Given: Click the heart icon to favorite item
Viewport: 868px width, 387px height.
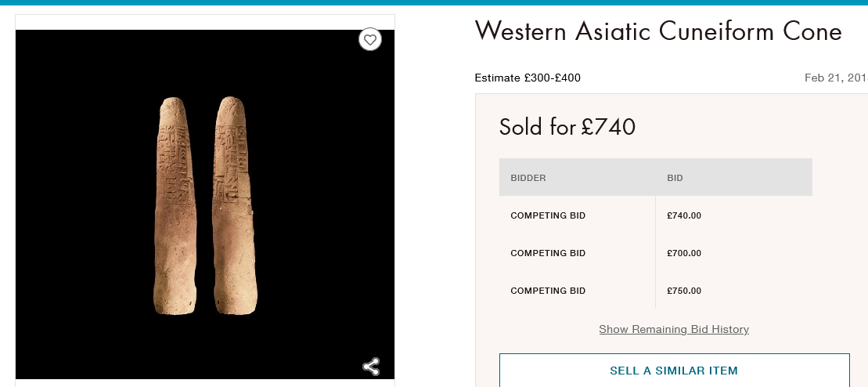Looking at the screenshot, I should [370, 39].
